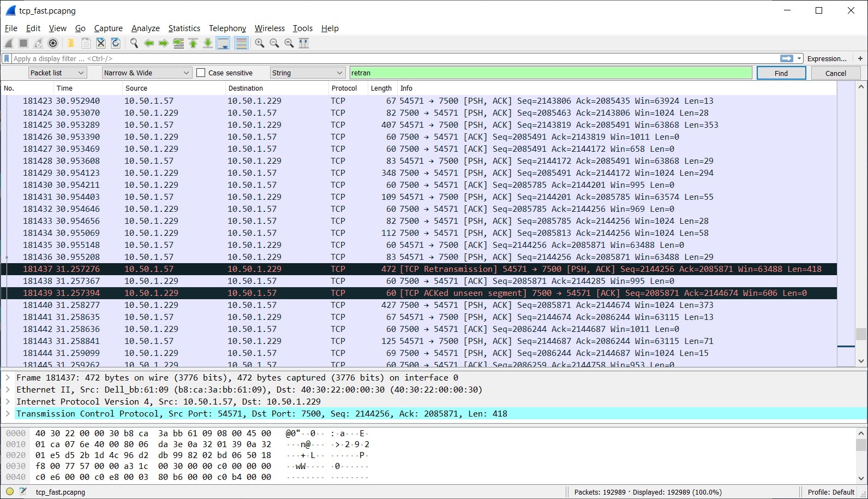The image size is (868, 499).
Task: Select packet 181423 in the list
Action: pyautogui.click(x=419, y=101)
